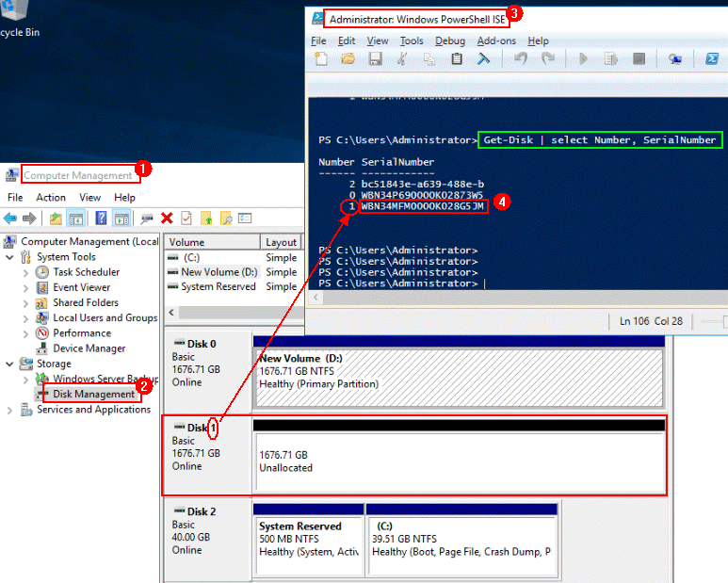Click the Save floppy icon in PowerShell ISE
The image size is (728, 583).
click(x=375, y=59)
